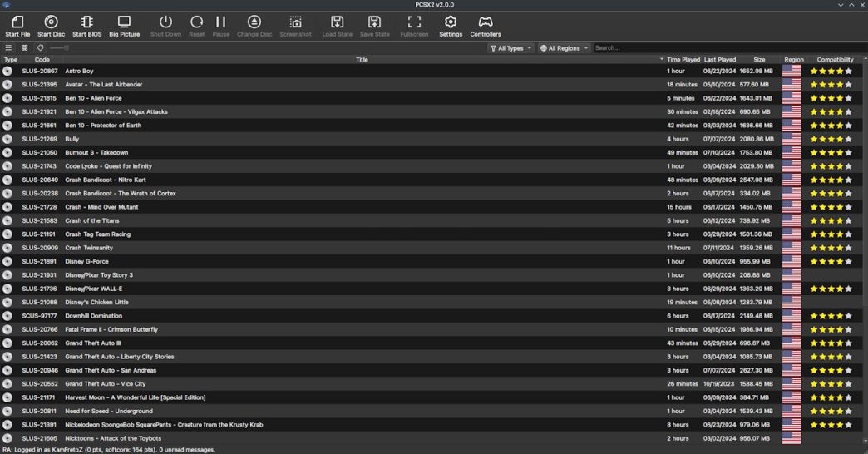
Task: Select Grand Theft Auto - Vice City
Action: [106, 383]
